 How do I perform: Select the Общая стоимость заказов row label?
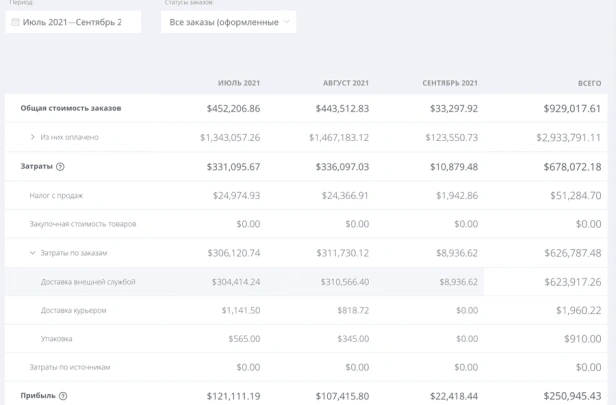[x=71, y=108]
